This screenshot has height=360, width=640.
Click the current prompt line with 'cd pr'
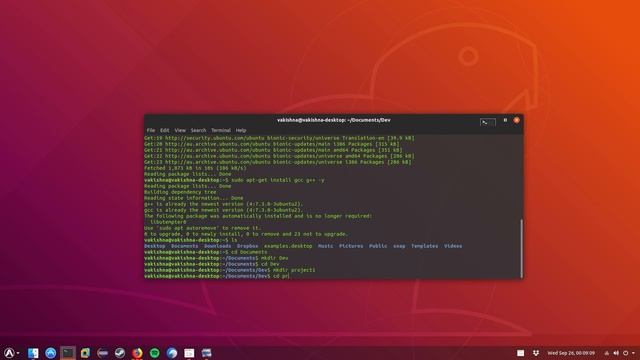point(217,276)
